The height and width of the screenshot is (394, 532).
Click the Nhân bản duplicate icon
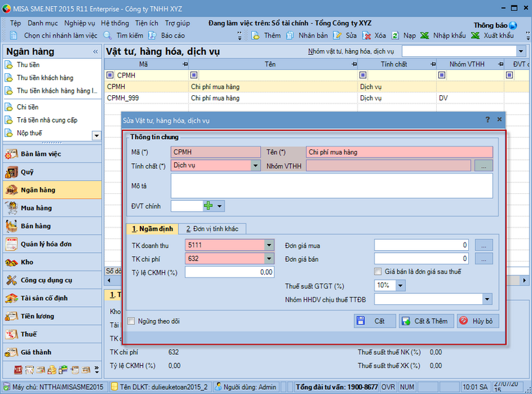coord(290,36)
